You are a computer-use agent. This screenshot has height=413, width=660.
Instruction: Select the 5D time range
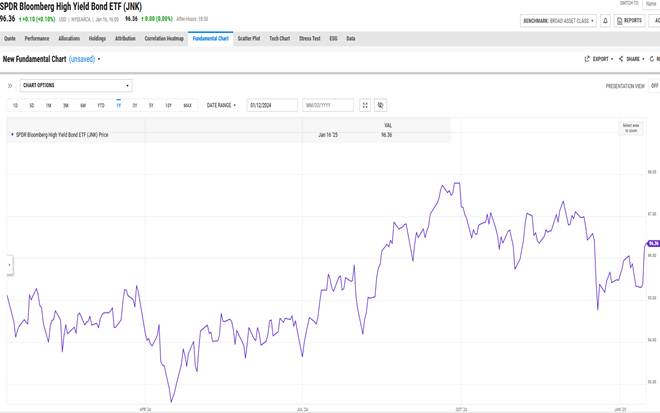tap(32, 105)
